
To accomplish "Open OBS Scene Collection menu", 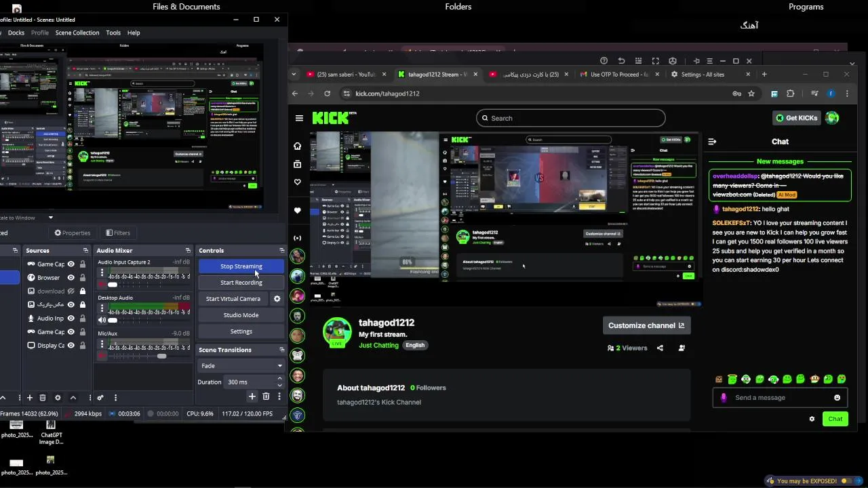I will click(77, 33).
